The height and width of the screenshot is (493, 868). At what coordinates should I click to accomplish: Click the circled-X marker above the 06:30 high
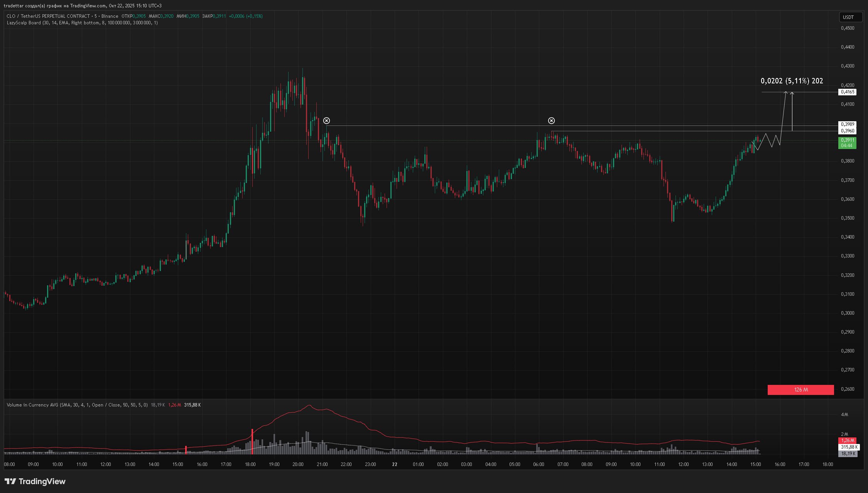click(551, 121)
